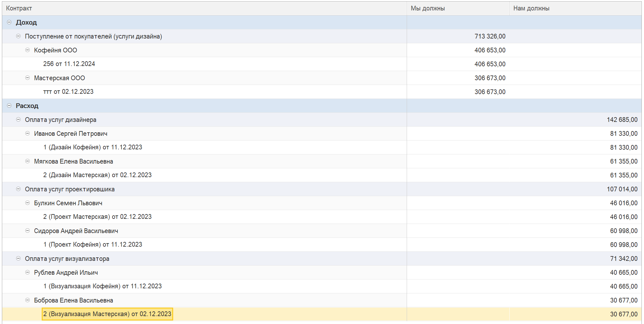This screenshot has height=324, width=644.
Task: Click the 71 342,00 визуализатора total
Action: click(623, 259)
